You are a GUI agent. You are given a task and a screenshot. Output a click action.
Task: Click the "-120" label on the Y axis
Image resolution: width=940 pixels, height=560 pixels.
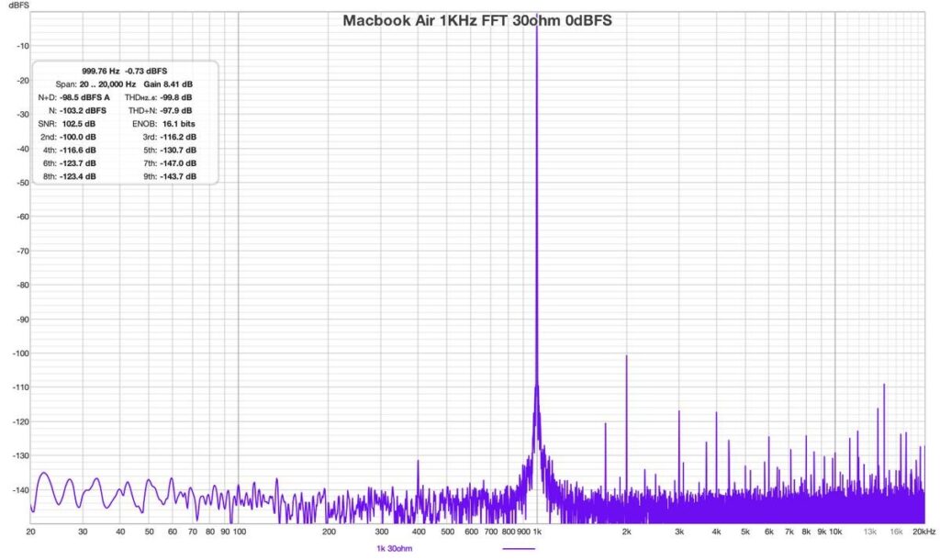(x=20, y=422)
